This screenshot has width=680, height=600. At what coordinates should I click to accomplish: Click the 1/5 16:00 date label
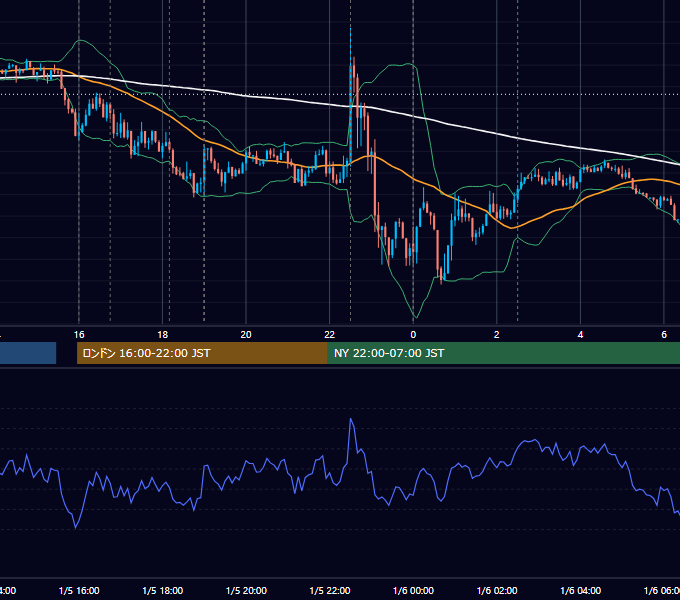[79, 590]
